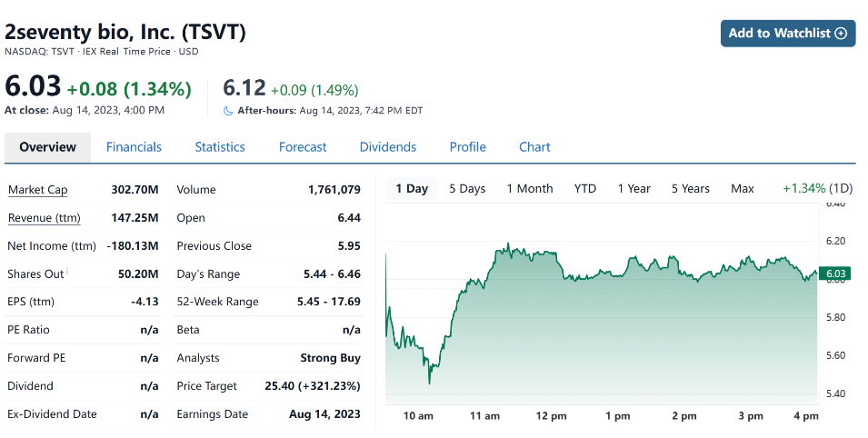View the Profile tab
The image size is (868, 438).
click(467, 147)
